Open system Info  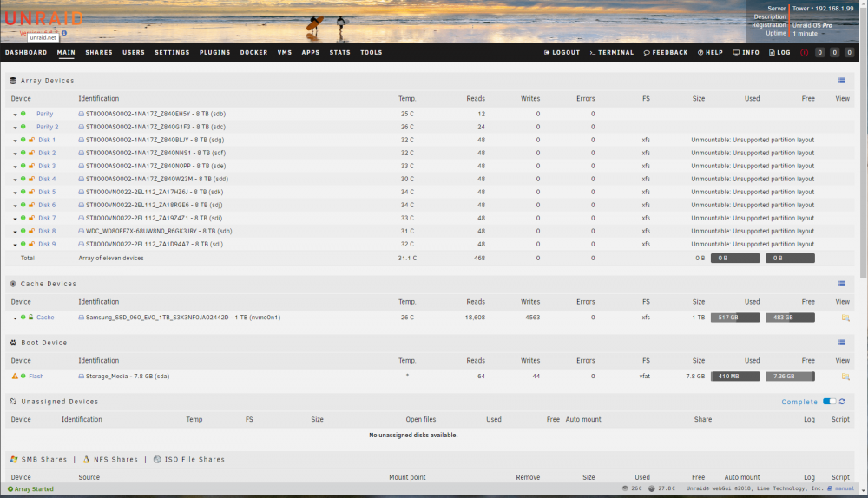click(746, 53)
